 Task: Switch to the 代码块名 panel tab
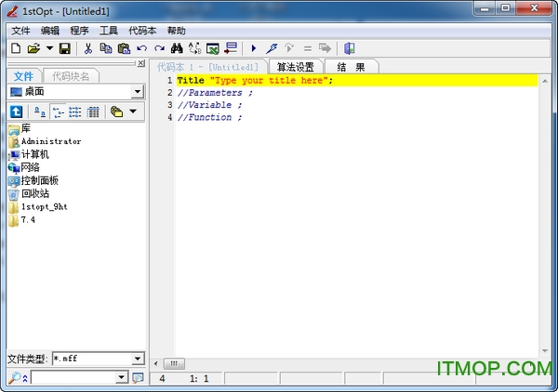tap(71, 76)
